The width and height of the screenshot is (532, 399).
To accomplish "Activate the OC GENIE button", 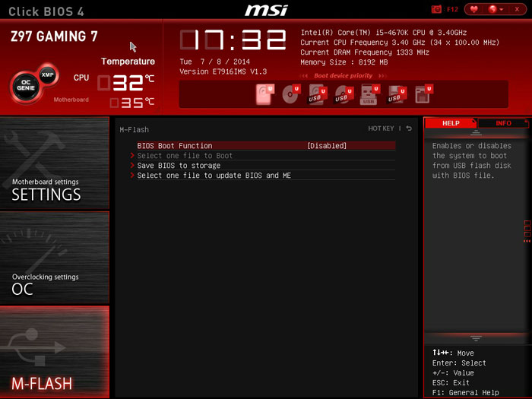I will click(x=26, y=85).
